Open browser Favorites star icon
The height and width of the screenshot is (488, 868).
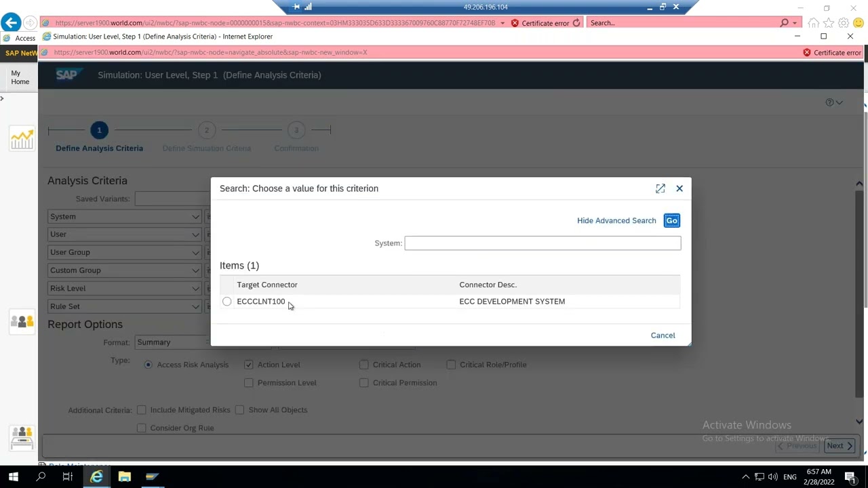(829, 23)
